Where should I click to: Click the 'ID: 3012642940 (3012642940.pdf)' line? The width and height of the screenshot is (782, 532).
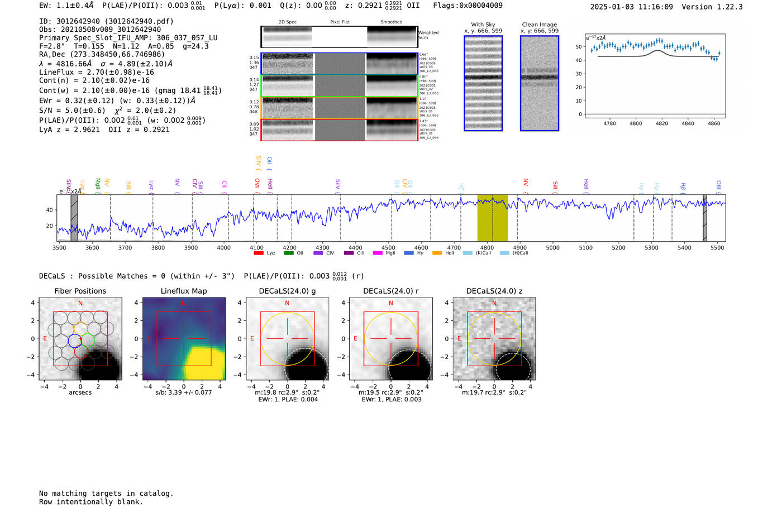106,21
